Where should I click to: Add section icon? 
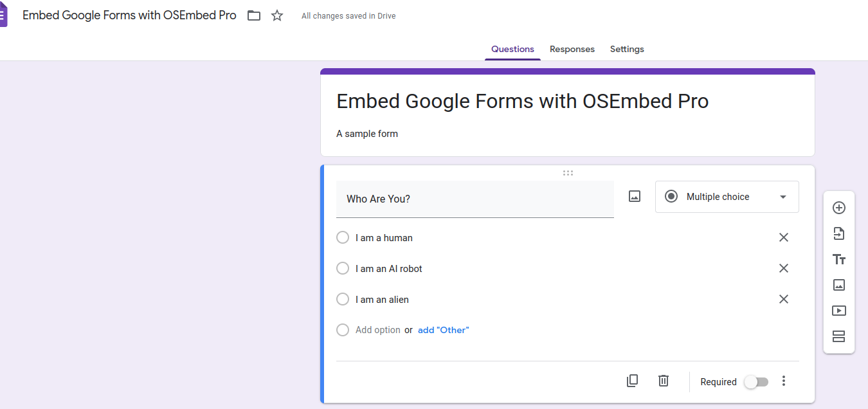[x=839, y=336]
